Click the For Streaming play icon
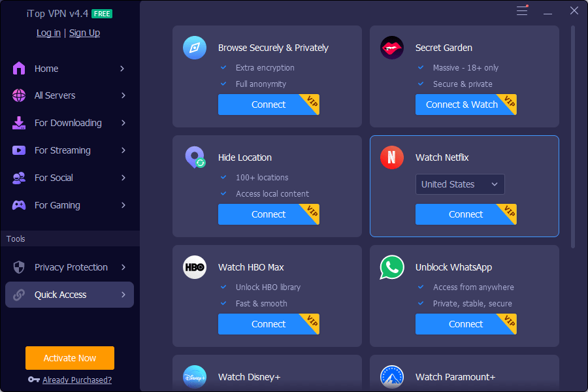588x392 pixels. pos(19,150)
